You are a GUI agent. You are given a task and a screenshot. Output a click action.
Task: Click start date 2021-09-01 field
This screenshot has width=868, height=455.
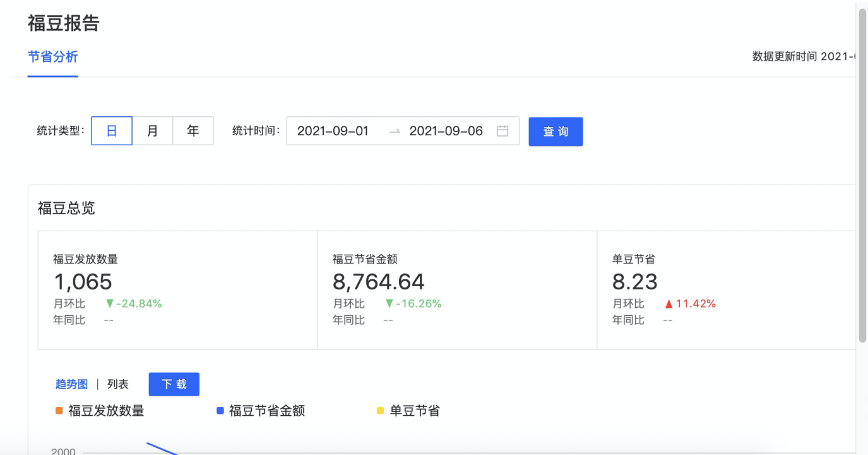coord(333,131)
